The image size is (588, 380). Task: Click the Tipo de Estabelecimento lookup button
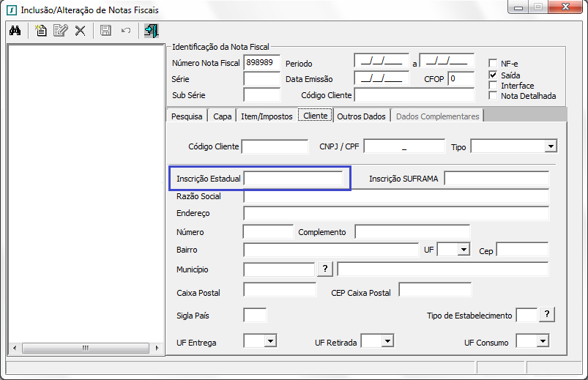tap(547, 315)
